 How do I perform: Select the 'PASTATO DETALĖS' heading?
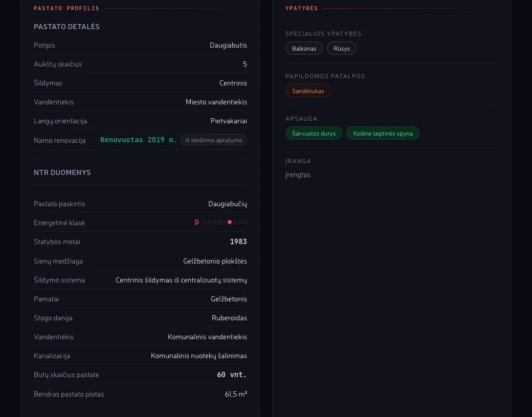click(66, 27)
